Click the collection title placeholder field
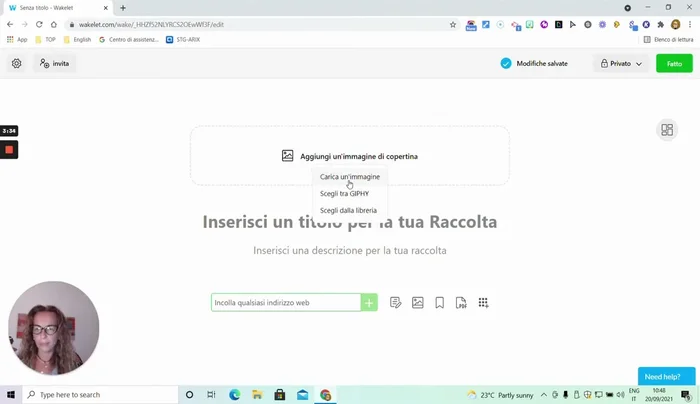Image resolution: width=700 pixels, height=404 pixels. pyautogui.click(x=350, y=221)
